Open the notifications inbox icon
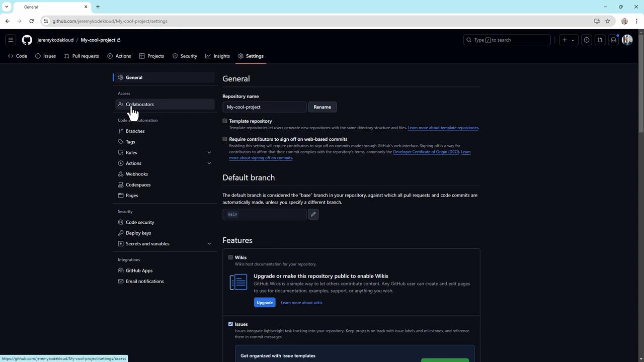 [x=613, y=40]
